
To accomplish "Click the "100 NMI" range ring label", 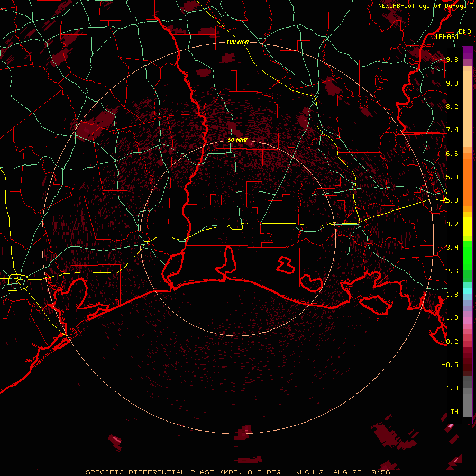I will tap(237, 42).
